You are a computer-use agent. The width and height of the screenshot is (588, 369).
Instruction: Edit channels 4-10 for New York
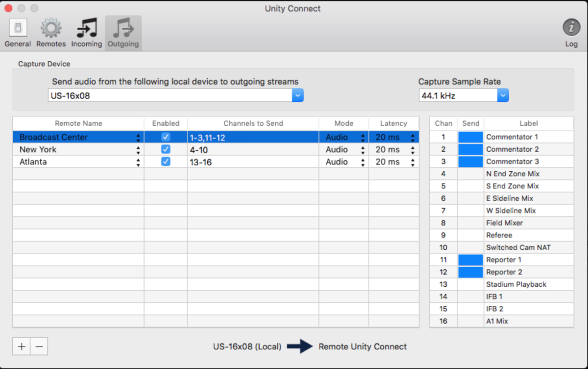point(253,150)
